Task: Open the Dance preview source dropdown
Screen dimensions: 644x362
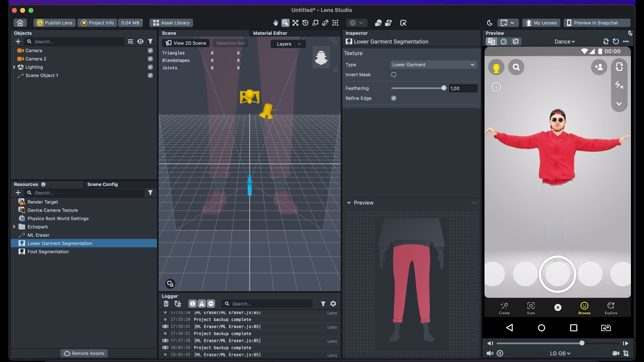Action: click(x=565, y=42)
